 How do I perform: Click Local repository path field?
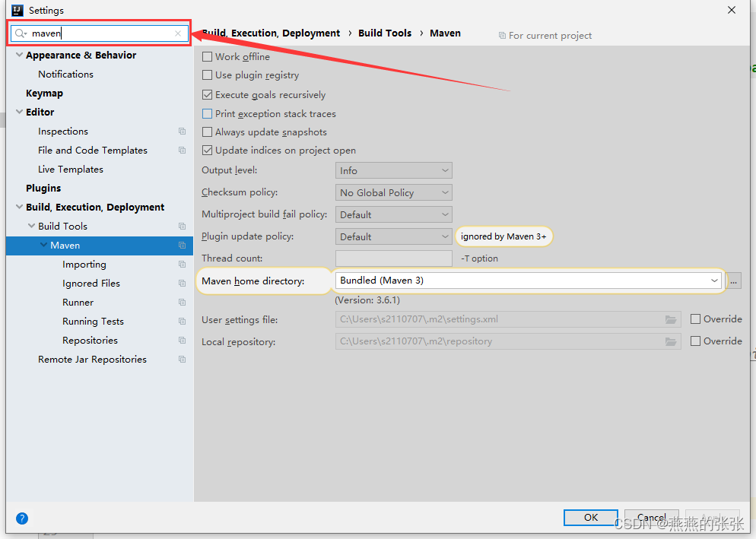(x=508, y=341)
